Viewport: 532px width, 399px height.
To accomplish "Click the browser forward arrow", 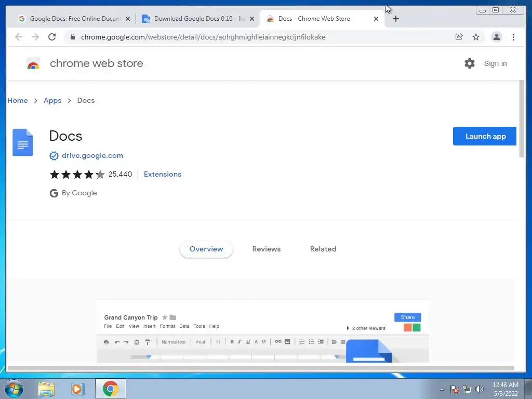I will pos(35,37).
